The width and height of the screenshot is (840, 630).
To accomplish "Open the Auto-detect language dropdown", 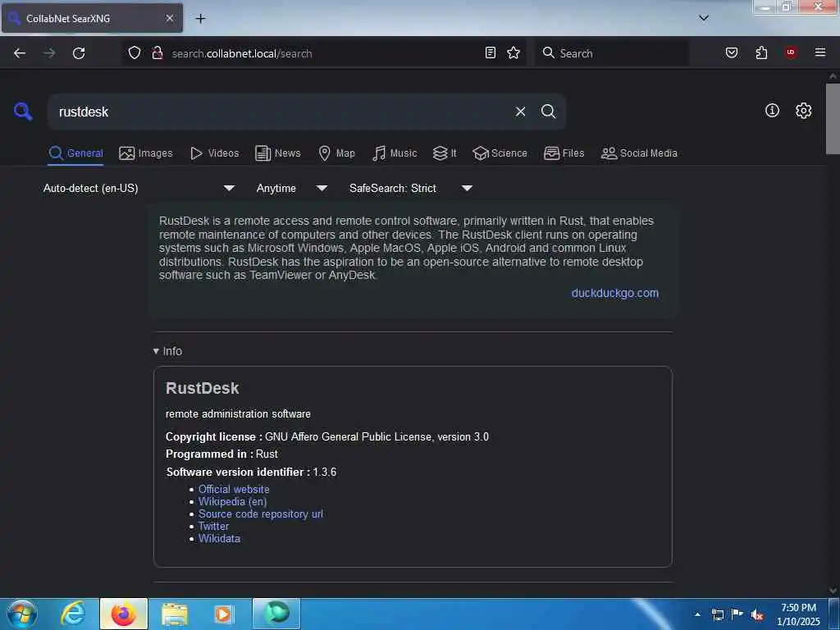I will [139, 188].
